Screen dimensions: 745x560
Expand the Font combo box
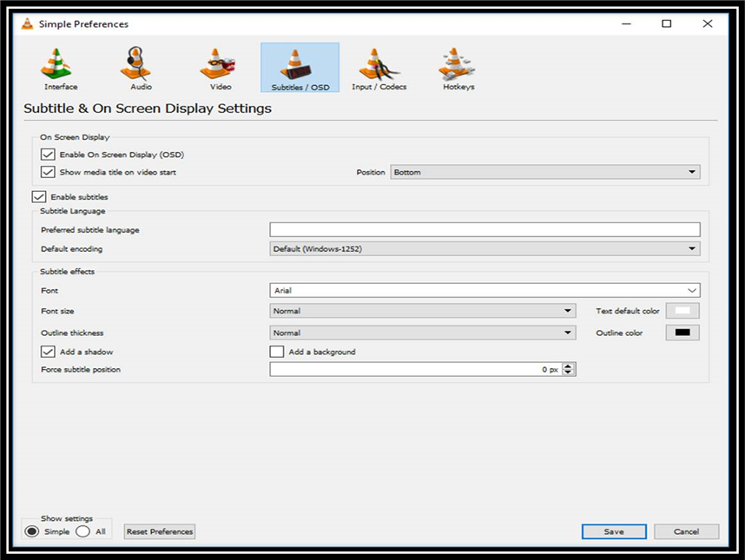pos(691,290)
